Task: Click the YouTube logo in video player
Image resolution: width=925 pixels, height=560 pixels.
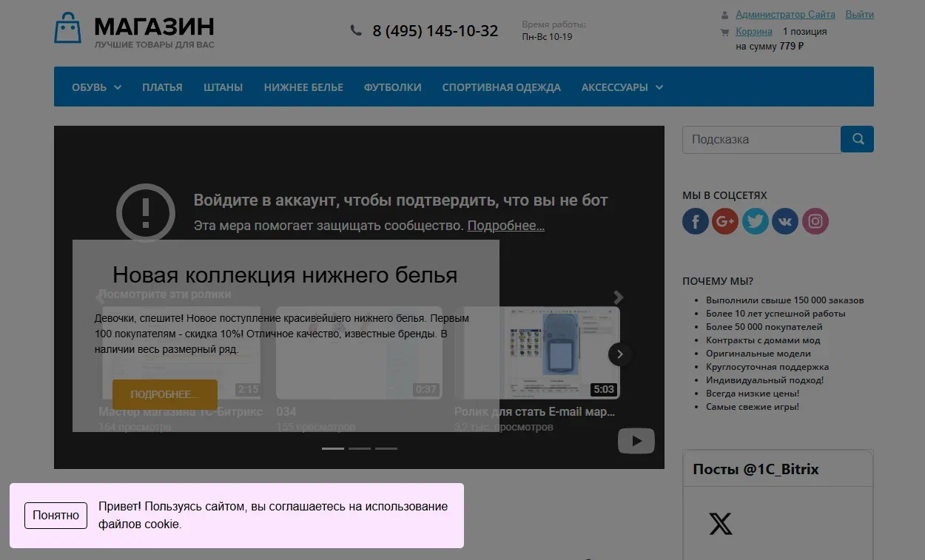Action: (636, 441)
